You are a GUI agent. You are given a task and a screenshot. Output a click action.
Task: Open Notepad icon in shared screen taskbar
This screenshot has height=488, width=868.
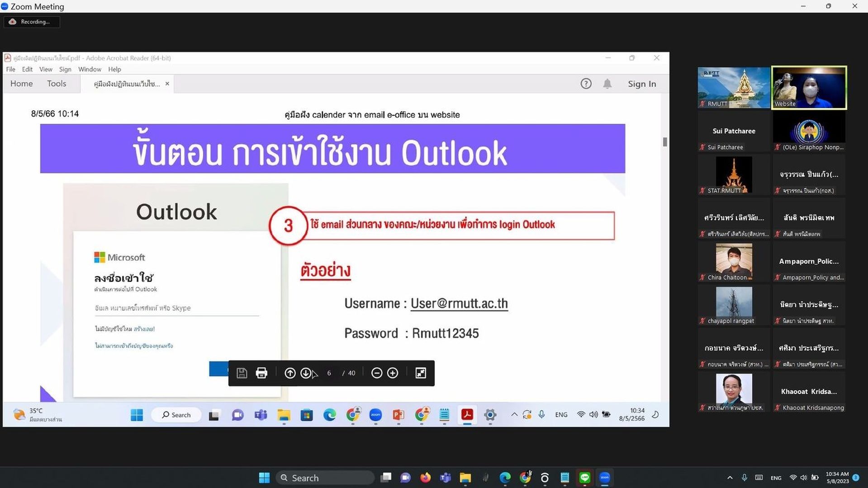click(x=444, y=415)
